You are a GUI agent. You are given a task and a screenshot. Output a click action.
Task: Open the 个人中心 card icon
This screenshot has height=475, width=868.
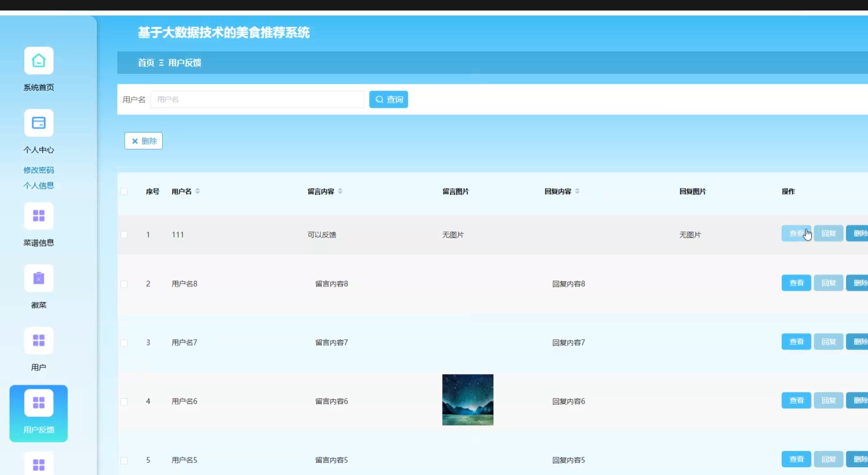(x=39, y=123)
